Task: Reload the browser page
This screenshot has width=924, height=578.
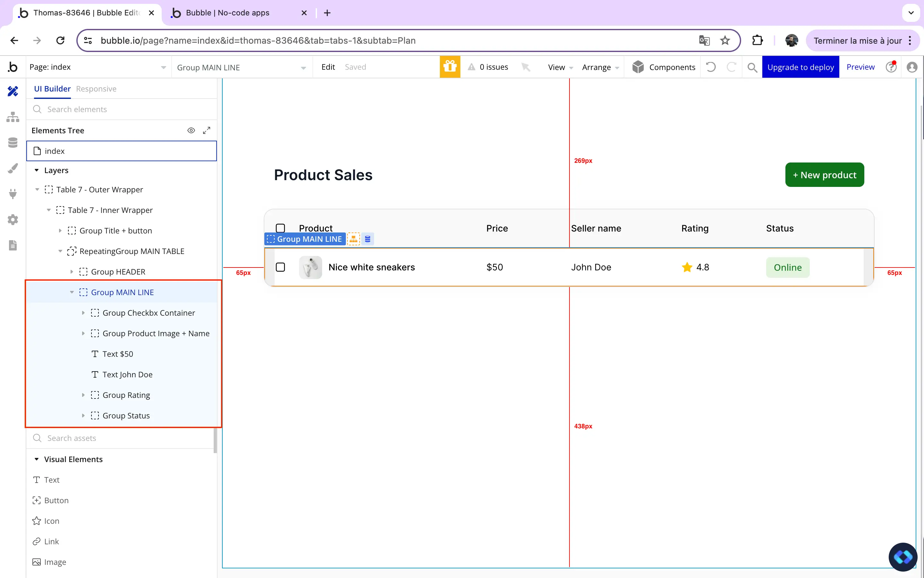Action: (60, 40)
